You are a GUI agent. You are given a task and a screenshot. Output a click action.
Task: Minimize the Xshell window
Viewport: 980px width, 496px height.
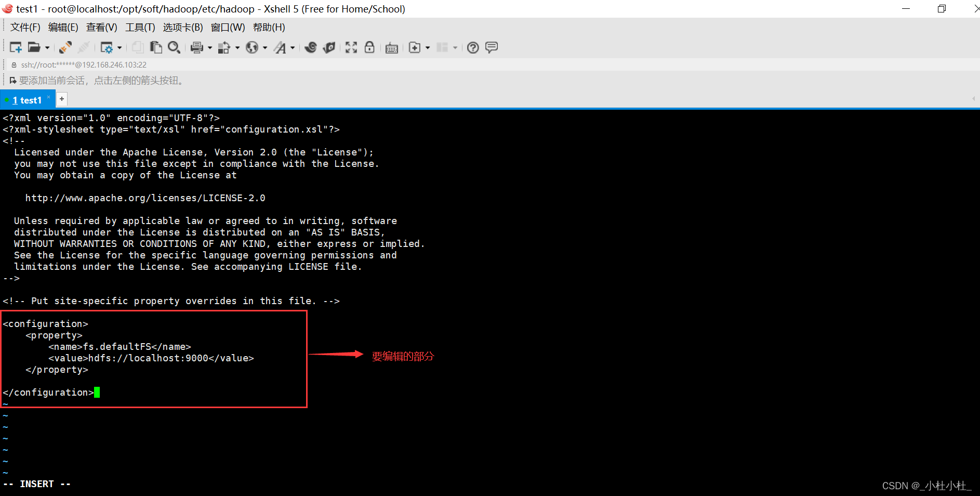[x=906, y=9]
